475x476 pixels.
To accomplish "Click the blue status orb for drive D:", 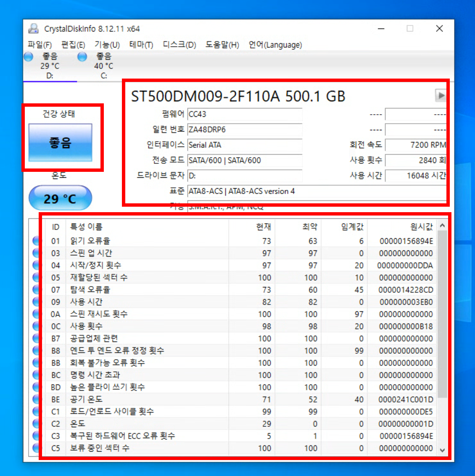I will coord(29,56).
